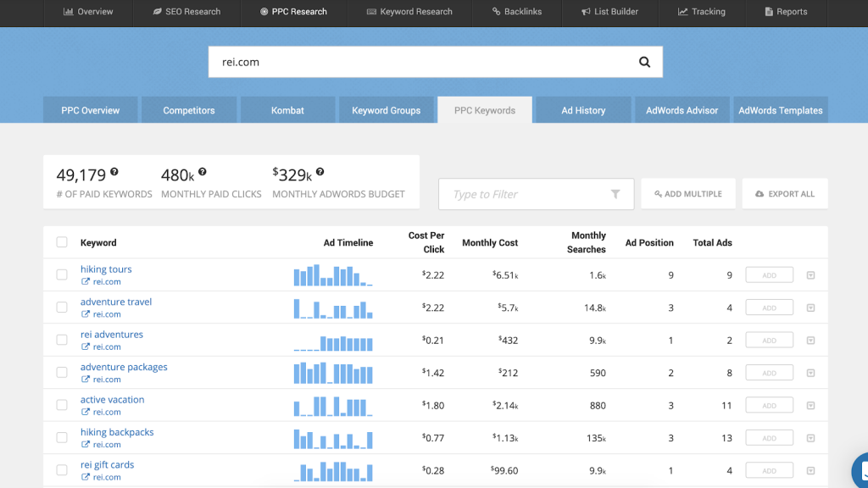The image size is (868, 488).
Task: Open external link icon under active vacation
Action: coord(86,413)
